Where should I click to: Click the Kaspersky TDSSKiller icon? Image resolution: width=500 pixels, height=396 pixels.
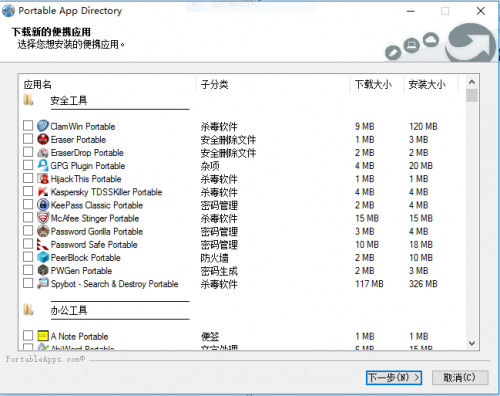tap(43, 191)
